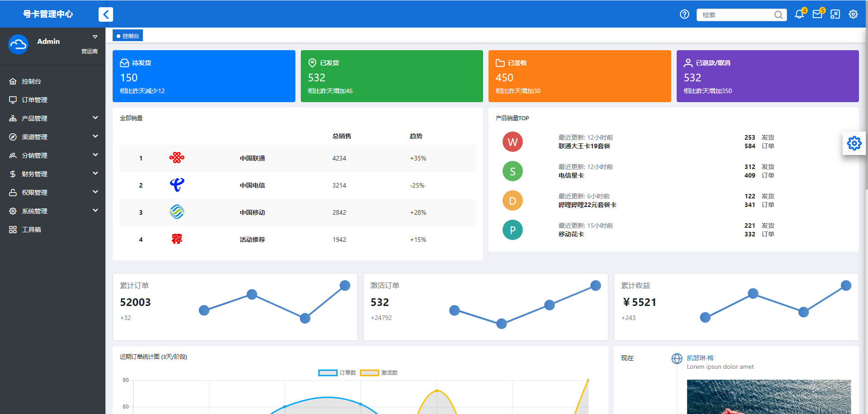Click the 已签收 folder icon

(500, 63)
